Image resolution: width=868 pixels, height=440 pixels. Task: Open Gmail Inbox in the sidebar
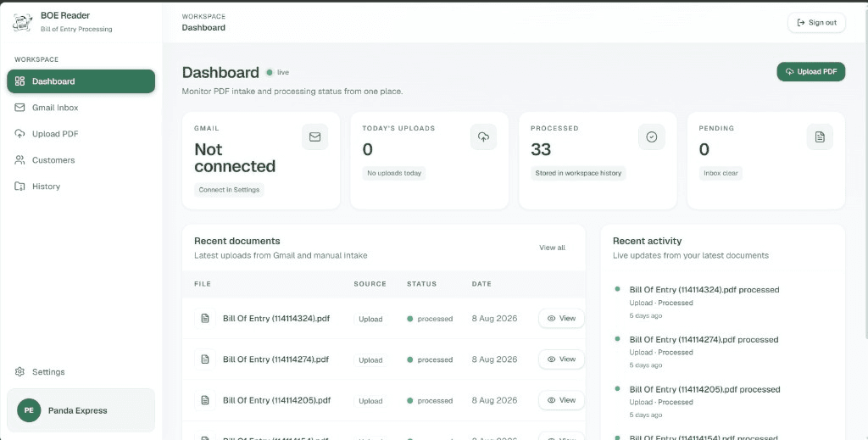coord(81,108)
